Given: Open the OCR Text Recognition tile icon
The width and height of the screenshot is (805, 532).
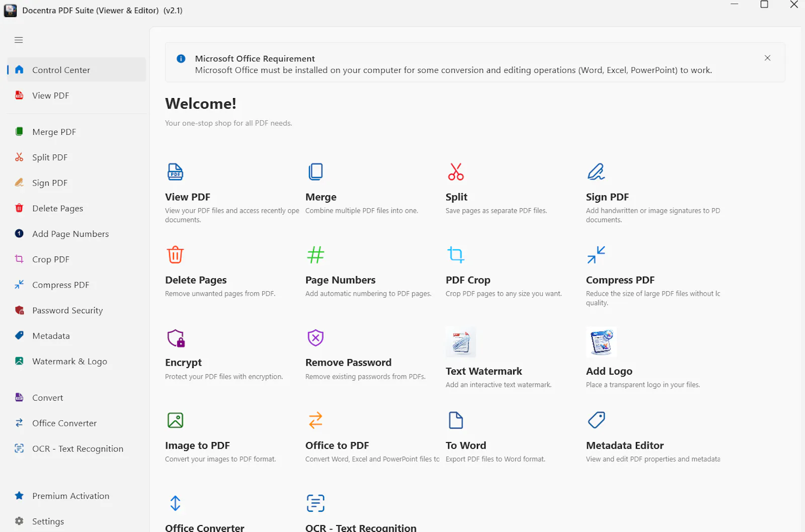Looking at the screenshot, I should (x=315, y=503).
